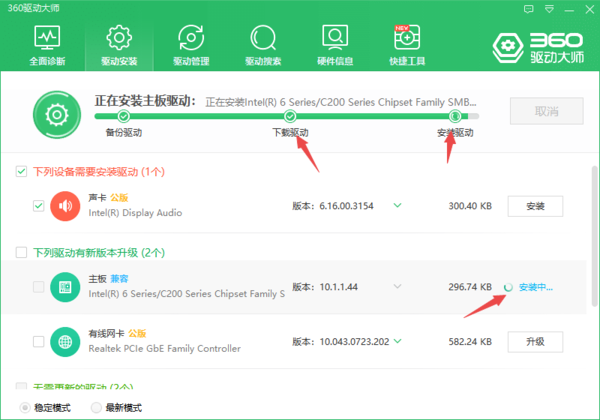The width and height of the screenshot is (600, 420).
Task: Toggle the 下列驱动有新版本升级 group checkbox
Action: [21, 252]
